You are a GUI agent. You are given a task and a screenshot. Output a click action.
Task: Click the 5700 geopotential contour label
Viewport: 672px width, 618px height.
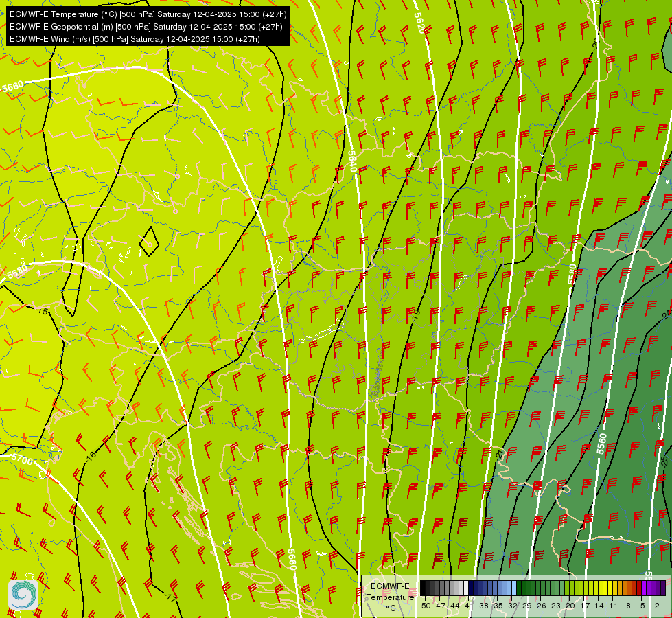point(22,459)
